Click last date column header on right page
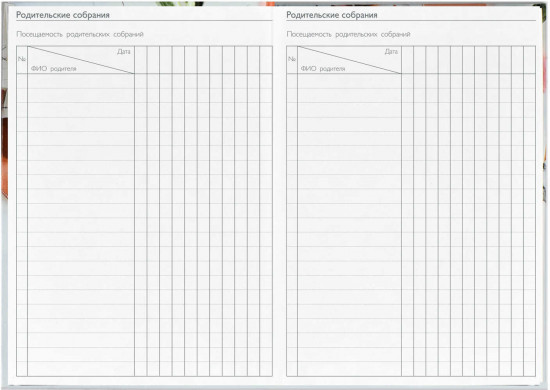 pos(529,60)
